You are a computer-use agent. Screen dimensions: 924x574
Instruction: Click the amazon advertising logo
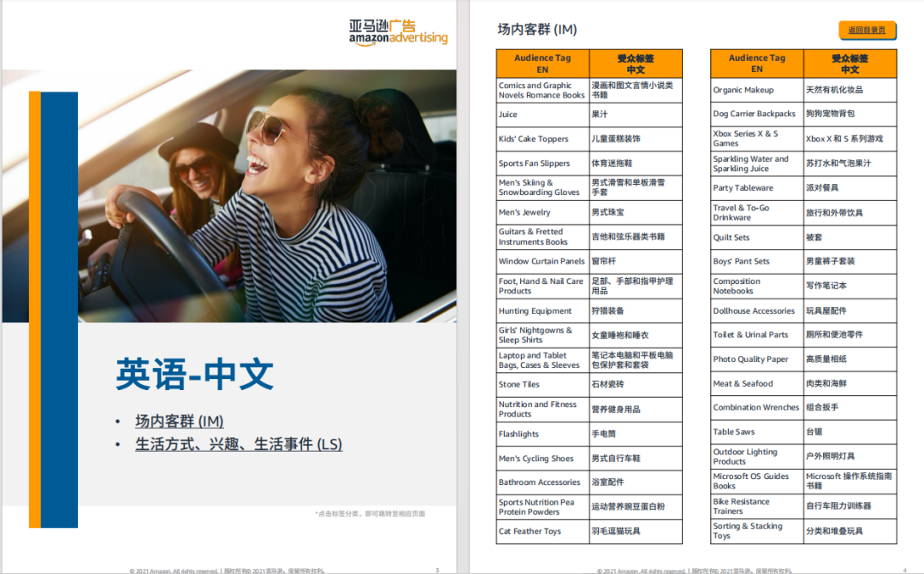(397, 33)
